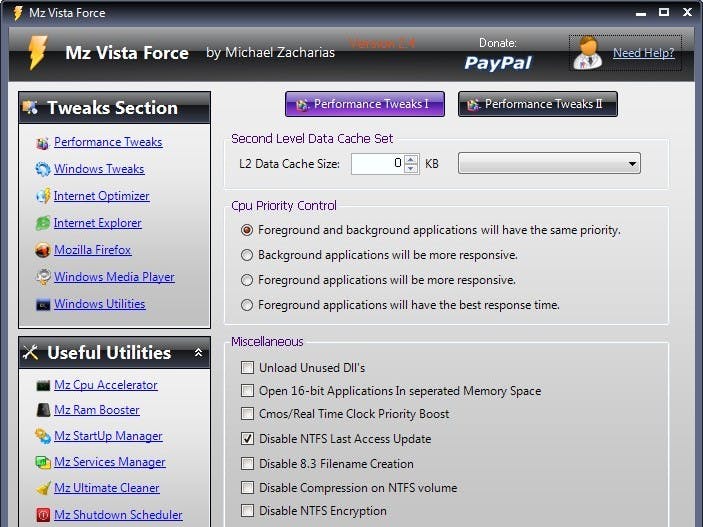
Task: Minimize the Mz Vista Force window
Action: (x=641, y=13)
